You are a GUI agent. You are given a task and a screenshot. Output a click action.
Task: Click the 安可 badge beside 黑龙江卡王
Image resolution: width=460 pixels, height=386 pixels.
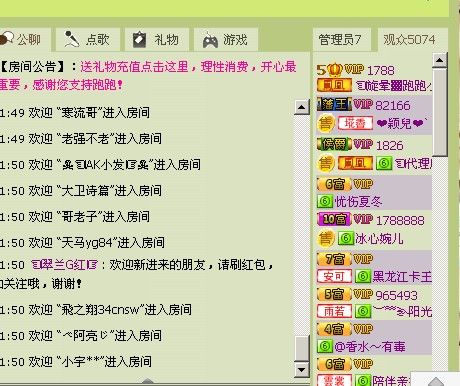(334, 276)
